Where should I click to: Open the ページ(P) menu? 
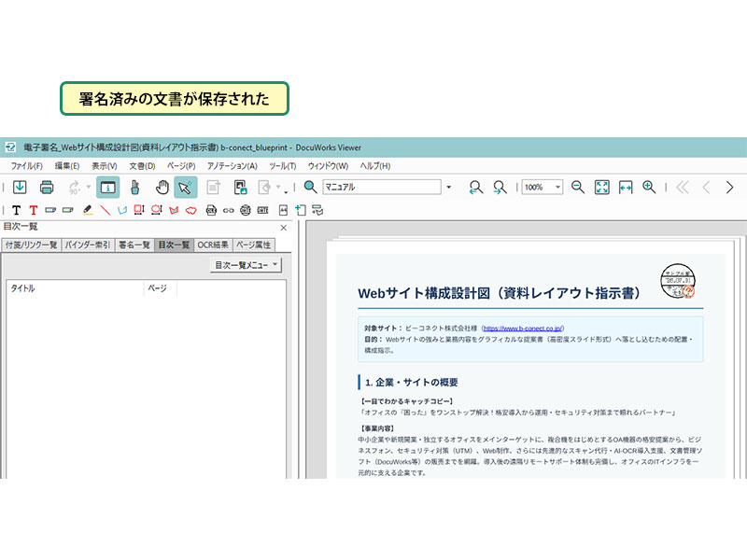point(181,166)
